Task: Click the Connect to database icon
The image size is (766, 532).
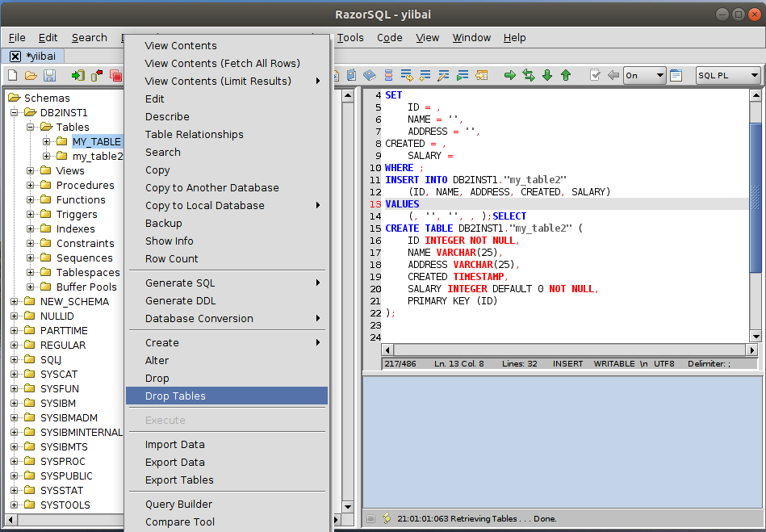Action: coord(77,75)
